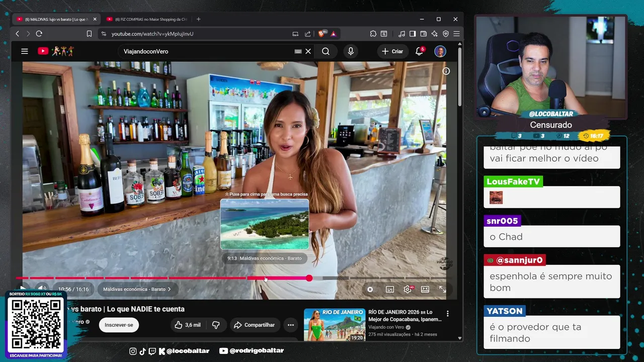The height and width of the screenshot is (362, 644).
Task: Click the @sannjur0 chat username
Action: (x=515, y=260)
